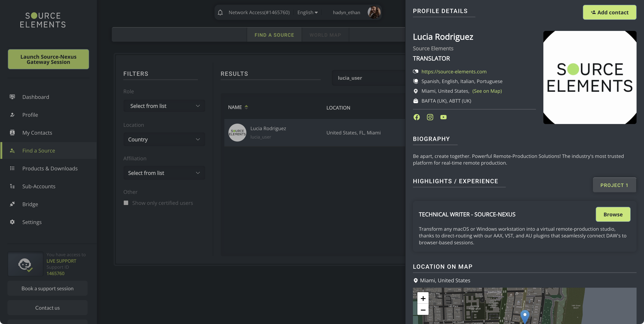Open Lucia's Instagram icon

(x=430, y=117)
